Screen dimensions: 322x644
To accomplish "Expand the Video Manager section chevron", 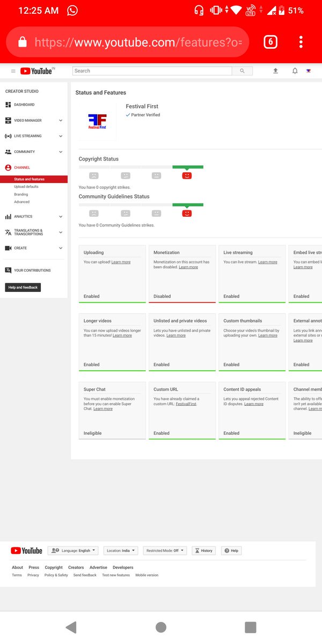I will [x=61, y=120].
